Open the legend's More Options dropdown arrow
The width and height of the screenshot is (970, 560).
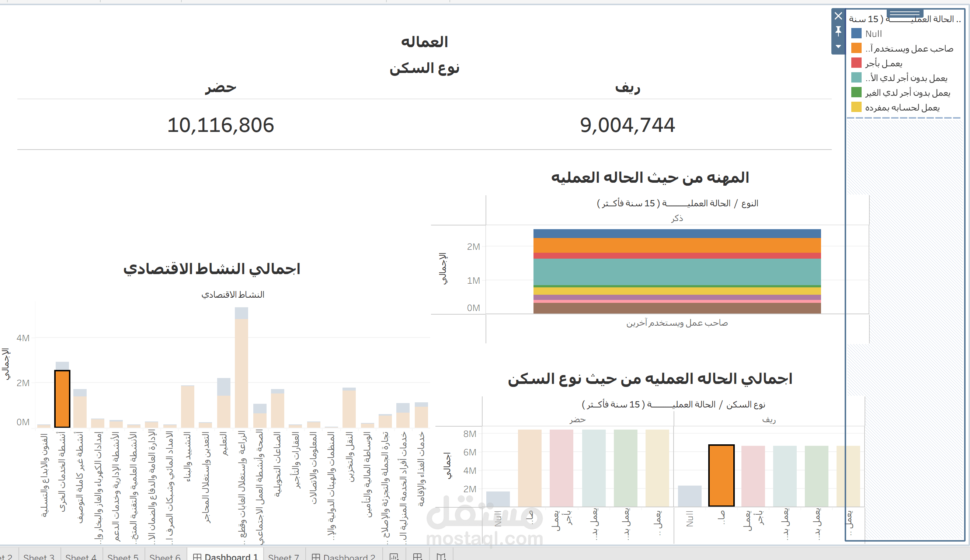(x=838, y=46)
